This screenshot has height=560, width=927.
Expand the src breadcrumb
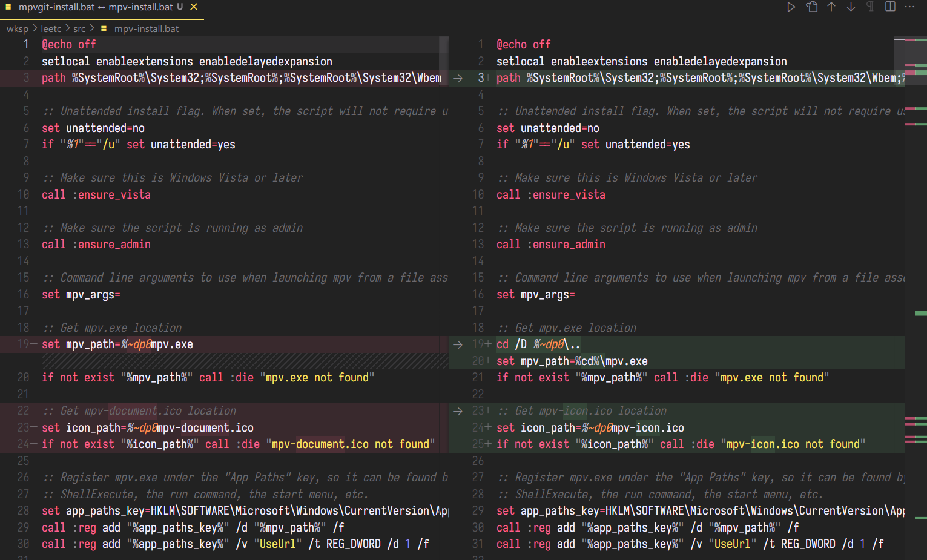tap(79, 28)
